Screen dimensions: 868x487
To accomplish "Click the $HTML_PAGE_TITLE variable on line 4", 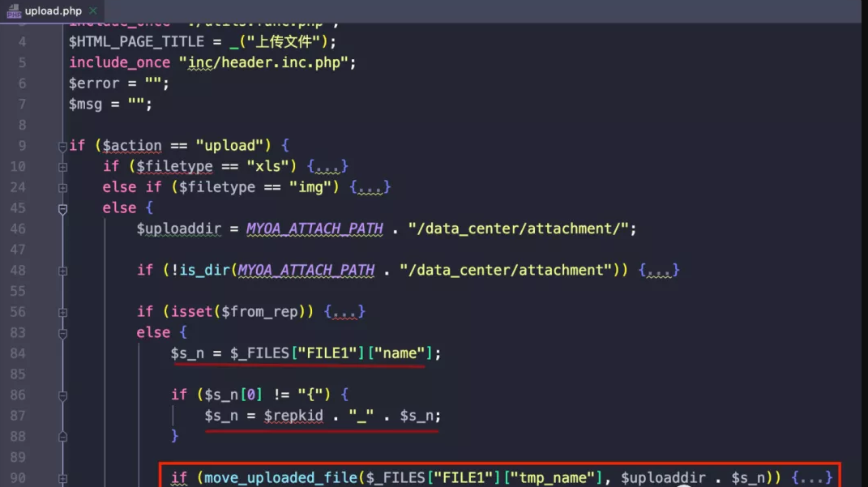I will coord(136,41).
